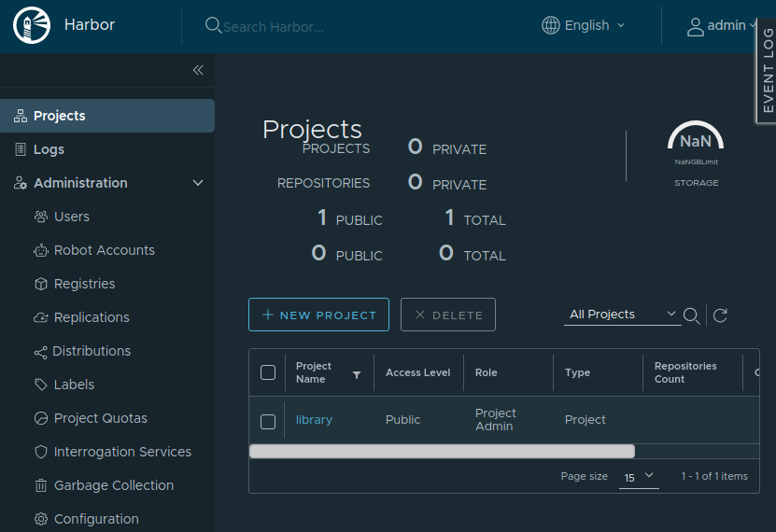776x532 pixels.
Task: Filter by Project Name funnel icon
Action: coord(357,375)
